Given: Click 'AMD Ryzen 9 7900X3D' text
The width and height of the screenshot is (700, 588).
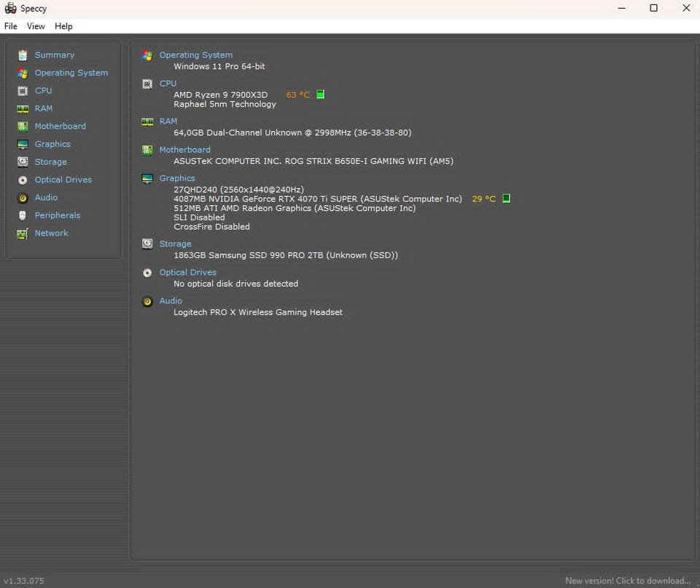Looking at the screenshot, I should pyautogui.click(x=220, y=95).
